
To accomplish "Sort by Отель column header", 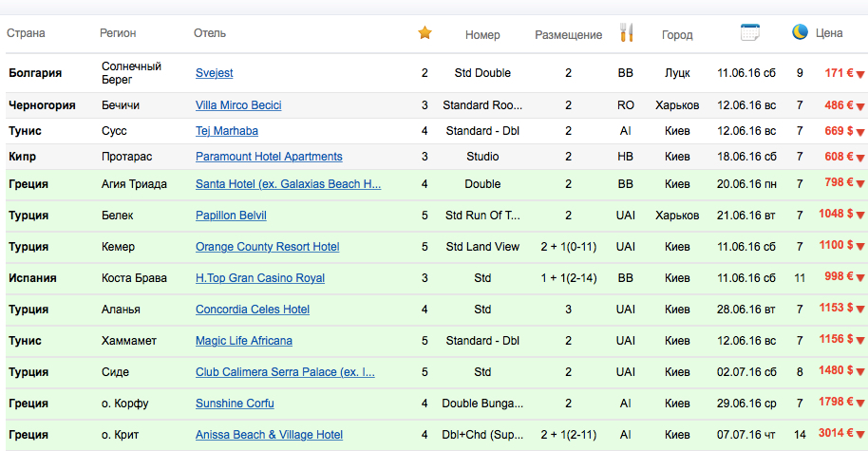I will (210, 34).
